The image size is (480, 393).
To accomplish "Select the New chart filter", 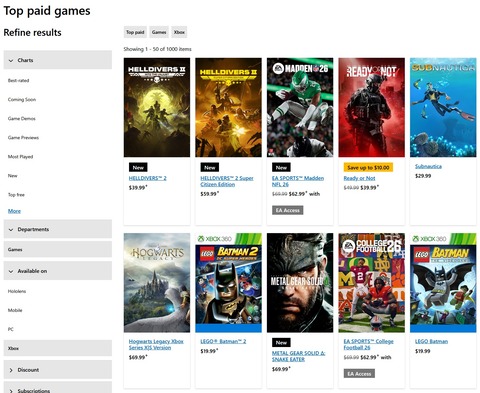I will 12,175.
